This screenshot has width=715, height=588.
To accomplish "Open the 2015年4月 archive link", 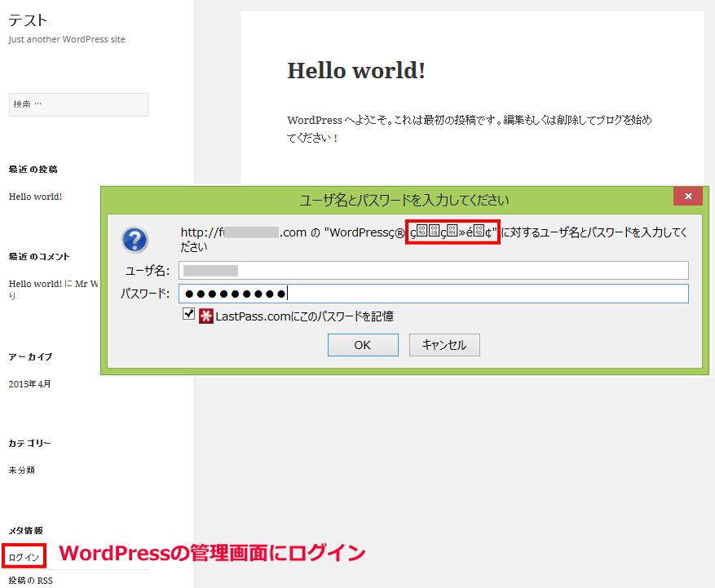I will coord(29,384).
